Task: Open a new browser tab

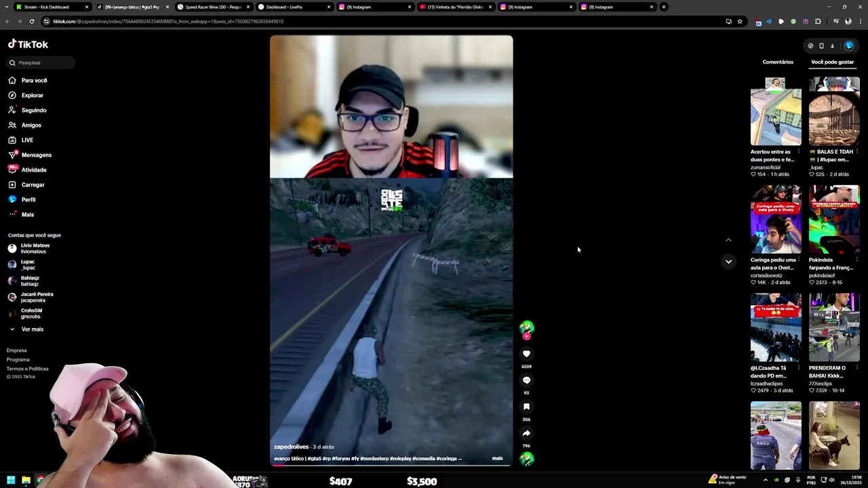Action: point(664,7)
